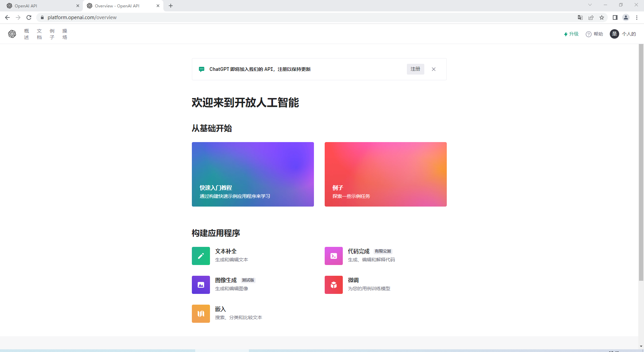The image size is (644, 352).
Task: Click the 微调 cube icon
Action: click(x=333, y=284)
